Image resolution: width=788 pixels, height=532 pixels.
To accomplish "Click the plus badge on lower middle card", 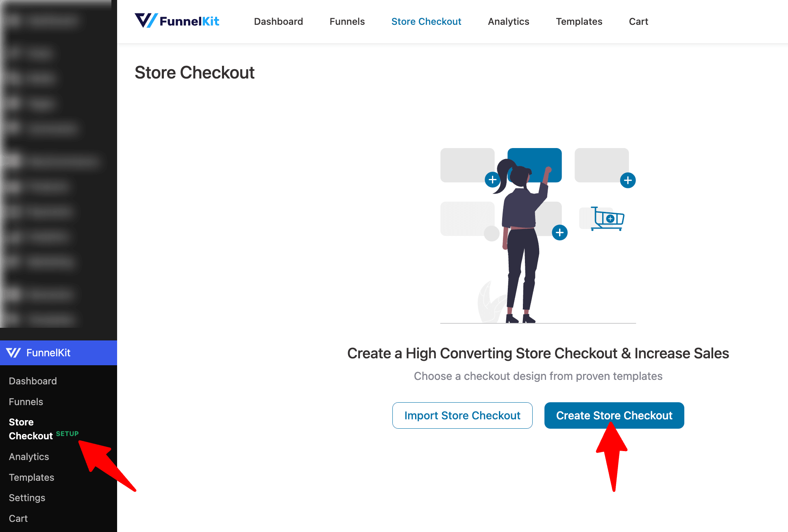I will (x=560, y=233).
